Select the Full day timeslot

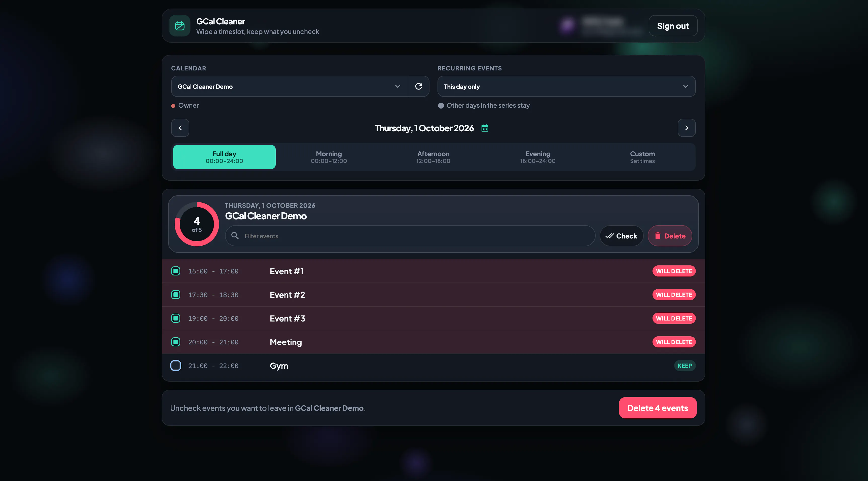click(x=224, y=157)
